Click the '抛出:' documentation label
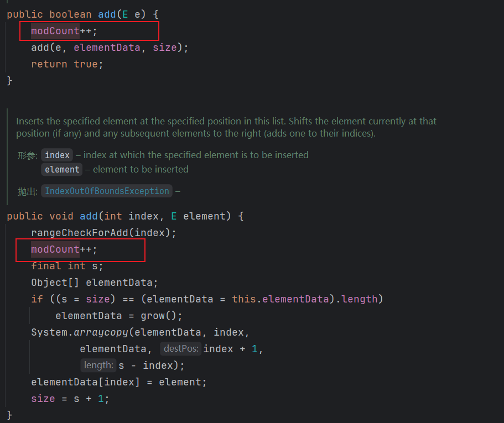504x423 pixels. pos(28,192)
